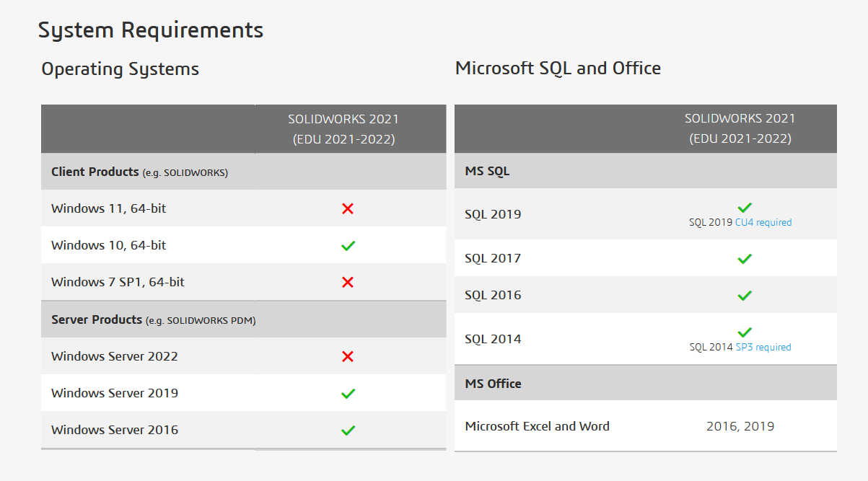Click the green checkmark for SQL 2016
Screen dimensions: 868x481
click(x=745, y=295)
